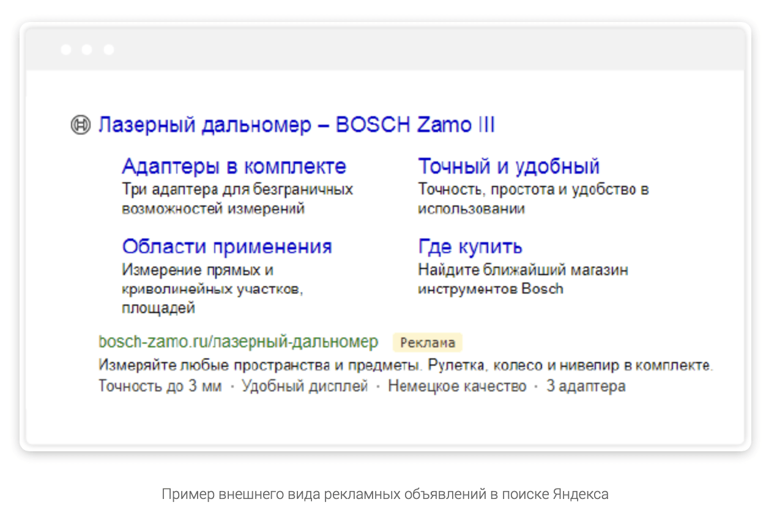The width and height of the screenshot is (777, 532).
Task: Visit the green bosch-zamo.ru display URL
Action: [238, 342]
